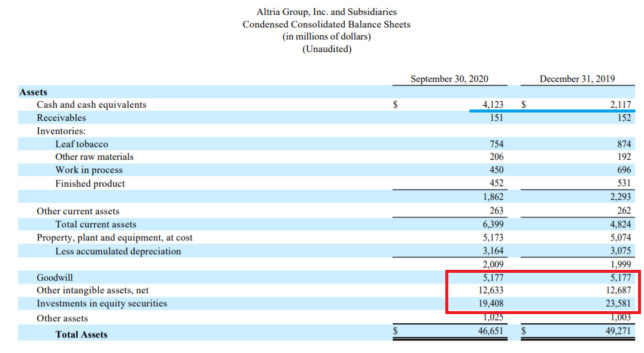Click the inventories subtotal 2,293
Screen dimensions: 644x353
[620, 197]
